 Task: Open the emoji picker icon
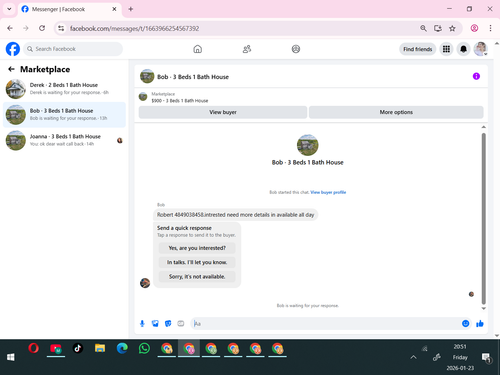coord(465,323)
